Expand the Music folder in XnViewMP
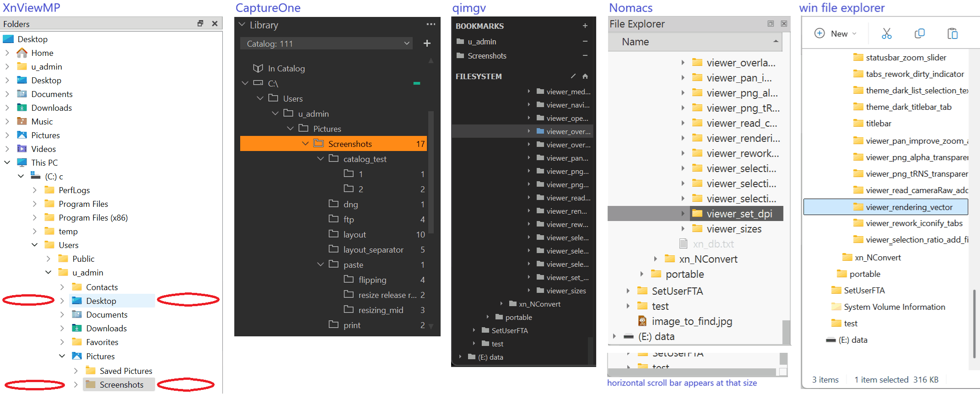 tap(7, 122)
